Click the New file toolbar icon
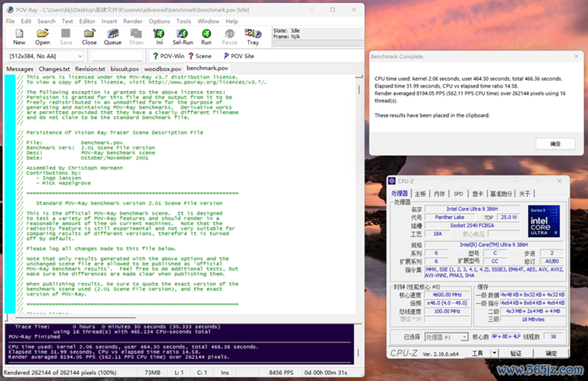This screenshot has width=588, height=381. point(19,37)
